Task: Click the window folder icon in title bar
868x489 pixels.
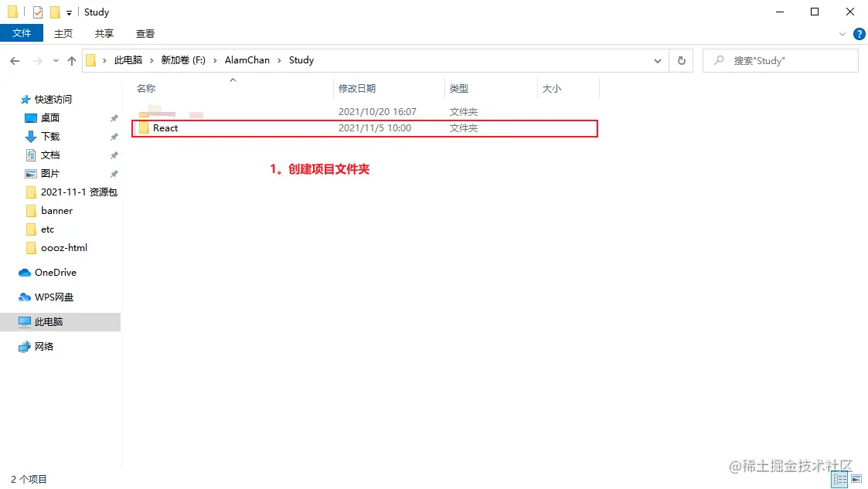Action: (12, 12)
